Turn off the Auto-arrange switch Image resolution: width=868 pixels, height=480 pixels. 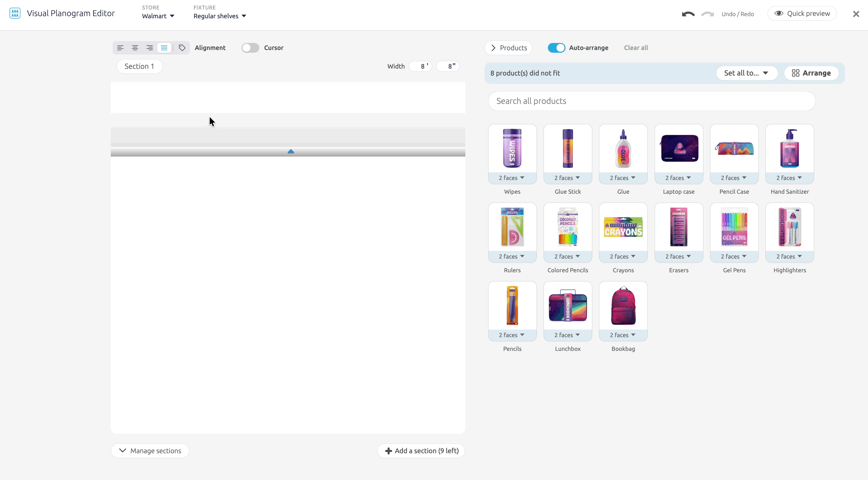pyautogui.click(x=556, y=48)
